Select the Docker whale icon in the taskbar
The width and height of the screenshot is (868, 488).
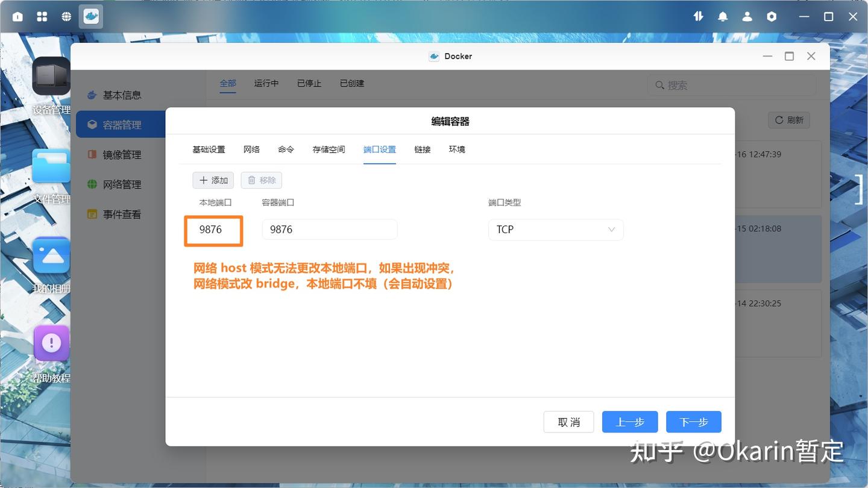click(90, 16)
